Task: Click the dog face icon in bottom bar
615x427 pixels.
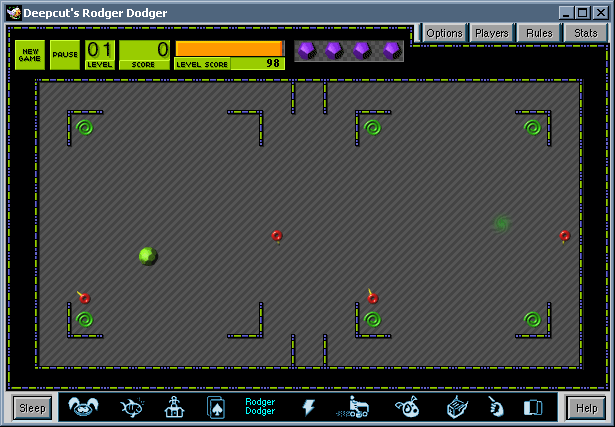Action: [83, 407]
